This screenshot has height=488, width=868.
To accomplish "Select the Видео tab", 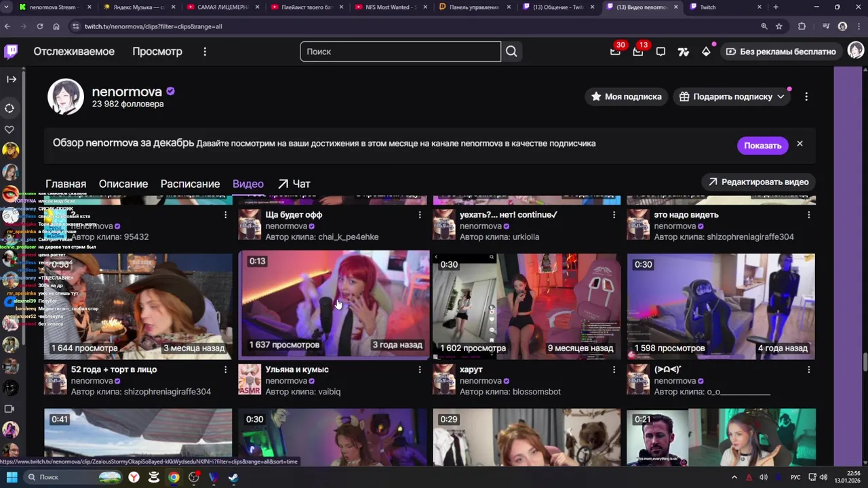I will tap(248, 184).
